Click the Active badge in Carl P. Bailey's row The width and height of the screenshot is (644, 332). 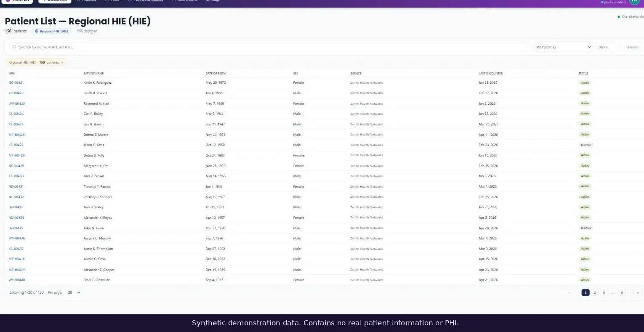pyautogui.click(x=585, y=114)
